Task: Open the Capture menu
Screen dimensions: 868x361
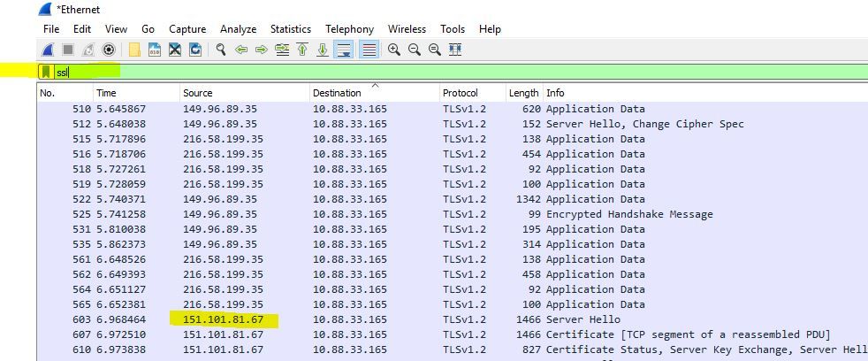Action: coord(187,29)
